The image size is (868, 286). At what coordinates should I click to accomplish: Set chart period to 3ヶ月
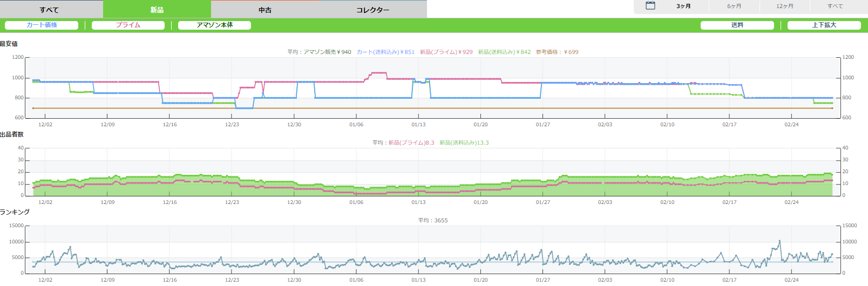(683, 6)
